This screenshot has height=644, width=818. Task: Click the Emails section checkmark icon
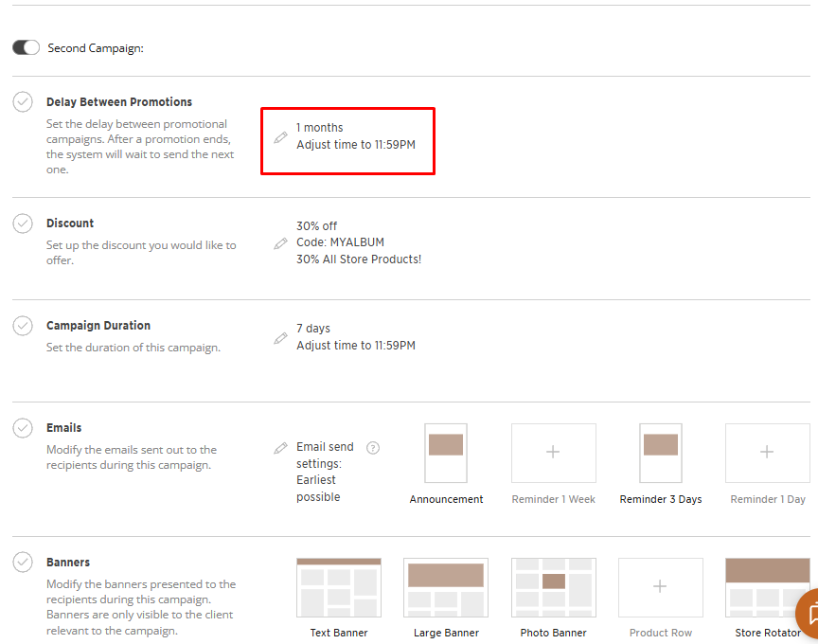point(23,428)
